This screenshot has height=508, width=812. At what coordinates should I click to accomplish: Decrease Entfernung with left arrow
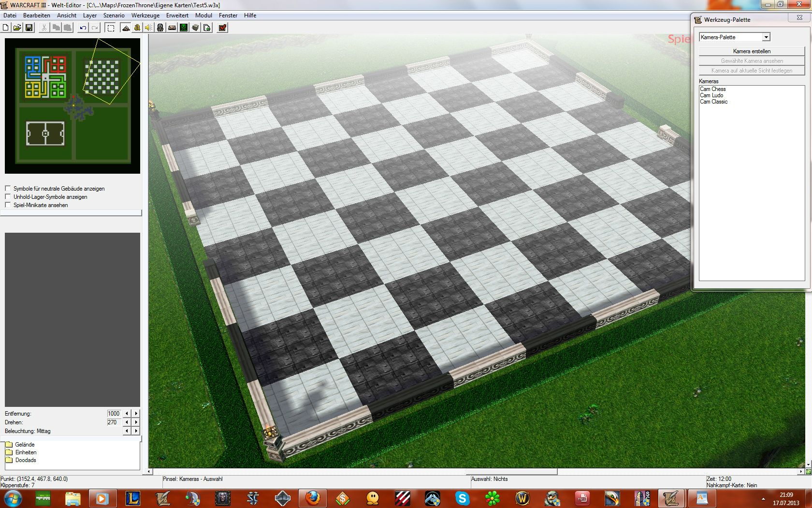point(127,414)
